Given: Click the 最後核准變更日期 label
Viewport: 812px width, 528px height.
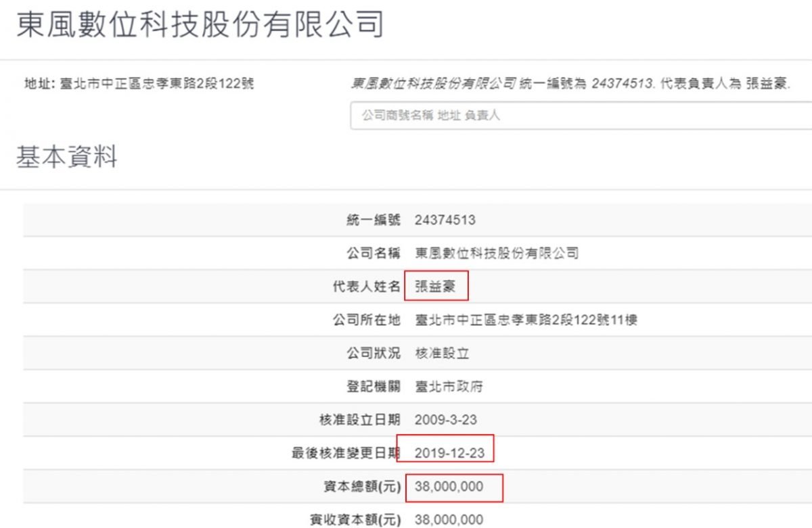Looking at the screenshot, I should (x=346, y=453).
